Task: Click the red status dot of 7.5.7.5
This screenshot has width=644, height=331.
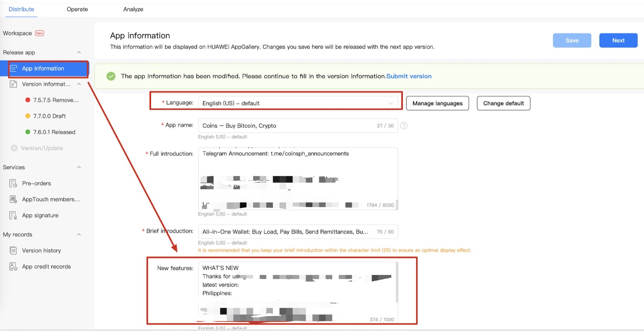Action: [28, 100]
